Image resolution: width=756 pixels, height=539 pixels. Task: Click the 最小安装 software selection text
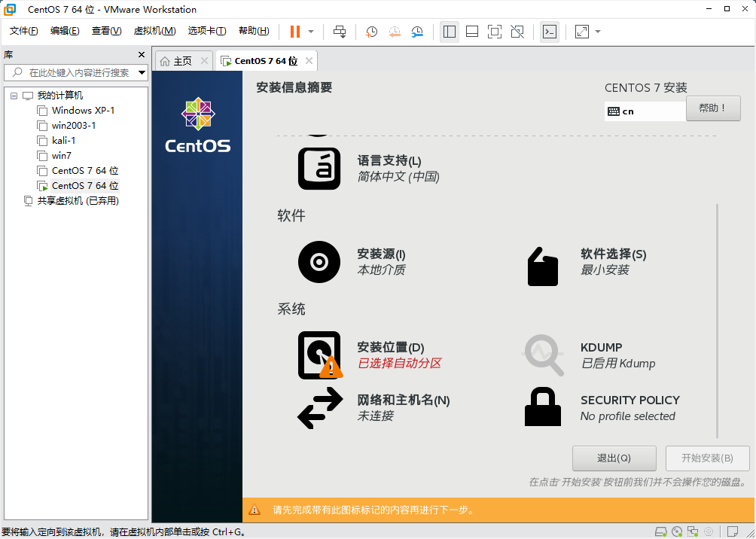pyautogui.click(x=605, y=269)
